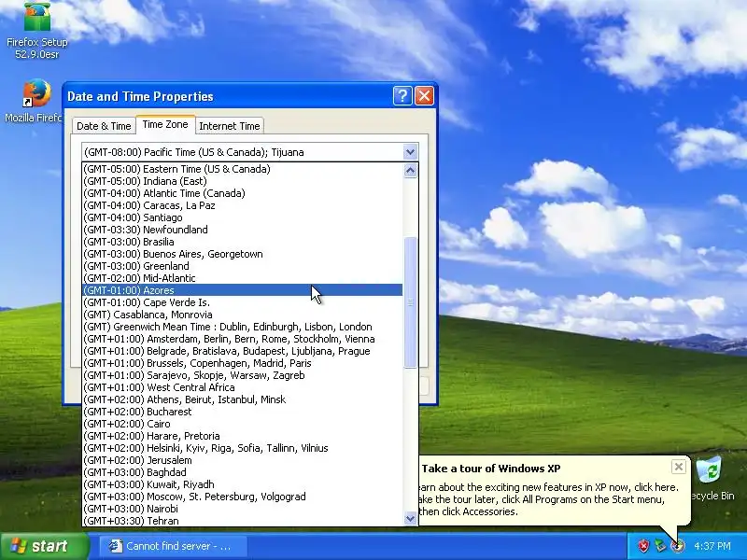Activate the Cannot find server taskbar button
The image size is (747, 560).
pos(174,546)
